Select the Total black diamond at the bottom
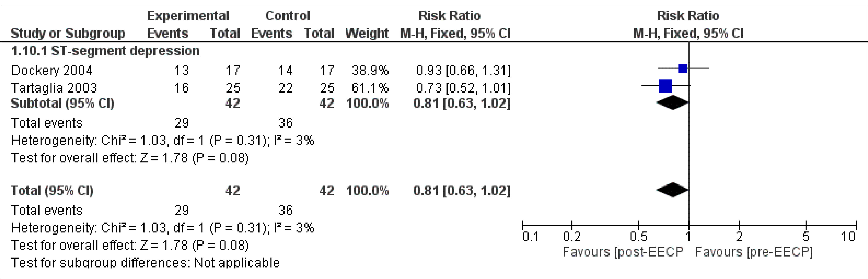868x279 pixels. 673,190
